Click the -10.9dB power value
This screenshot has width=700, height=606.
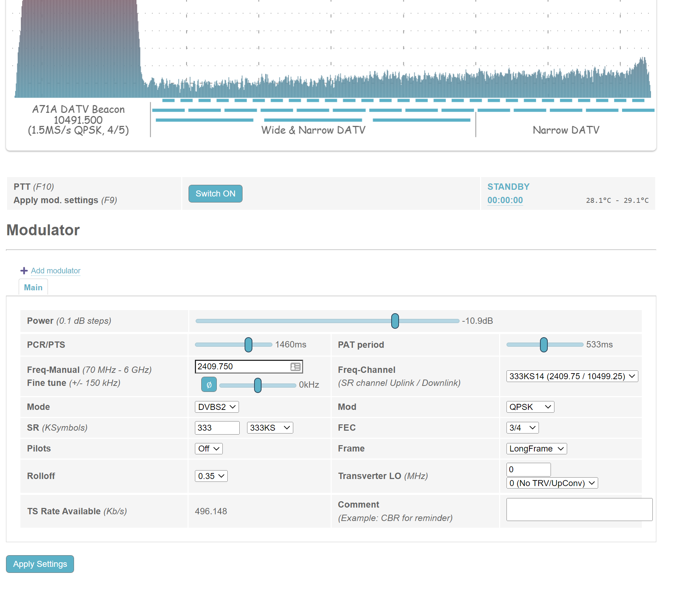tap(477, 321)
